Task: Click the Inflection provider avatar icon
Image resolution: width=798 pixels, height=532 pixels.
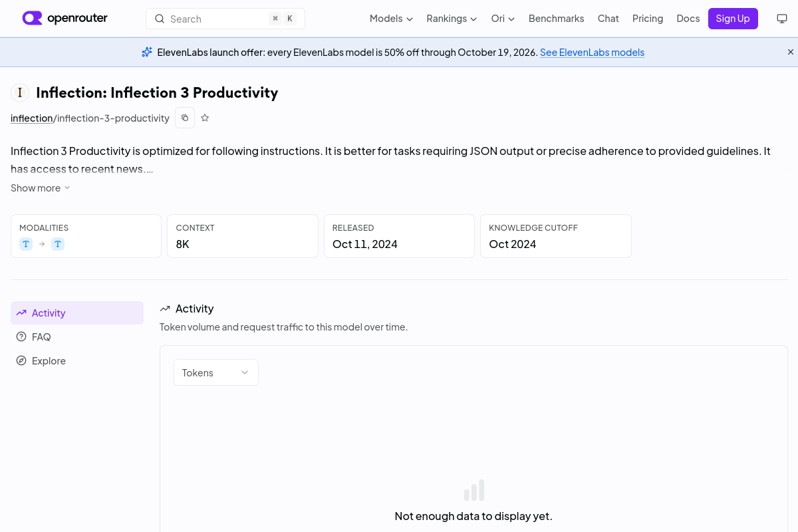Action: point(20,92)
